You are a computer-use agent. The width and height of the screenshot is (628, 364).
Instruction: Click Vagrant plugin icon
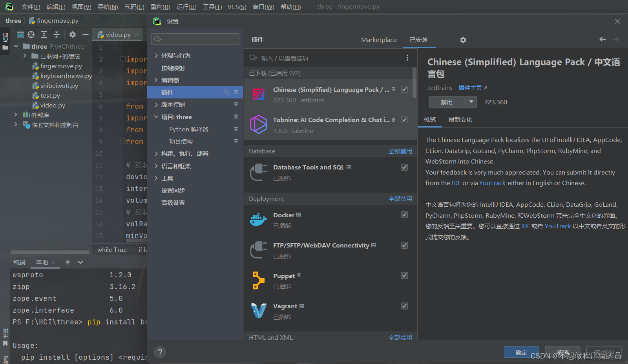click(x=259, y=311)
